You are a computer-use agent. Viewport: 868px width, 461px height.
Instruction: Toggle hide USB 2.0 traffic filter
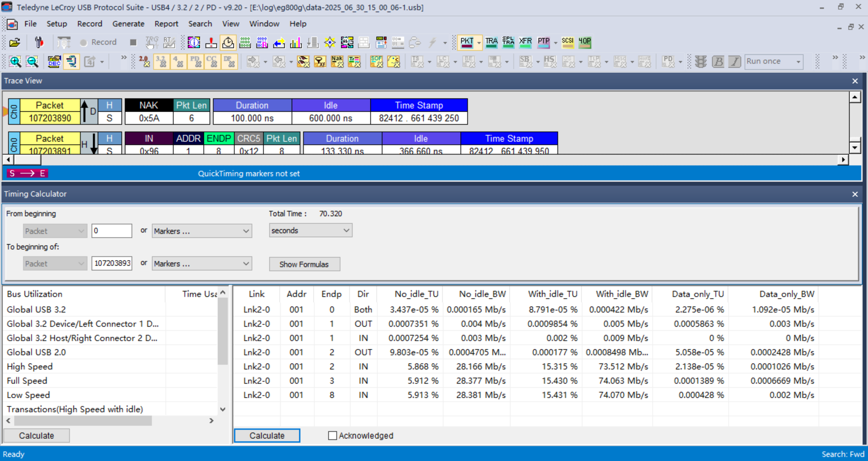[x=144, y=61]
